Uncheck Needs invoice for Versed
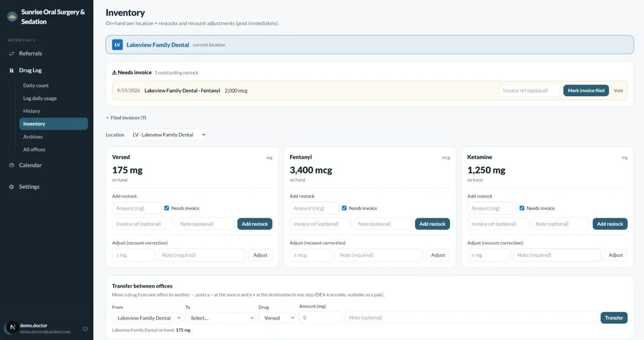Image resolution: width=644 pixels, height=340 pixels. coord(167,208)
